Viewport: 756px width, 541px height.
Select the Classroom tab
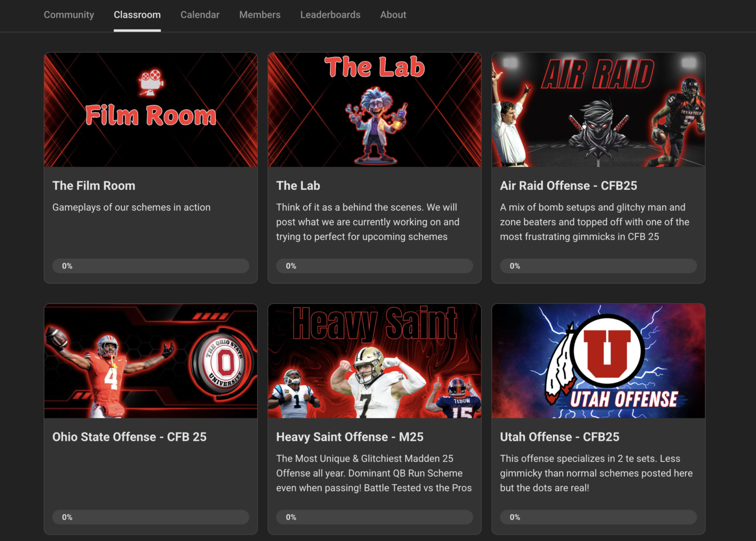137,15
